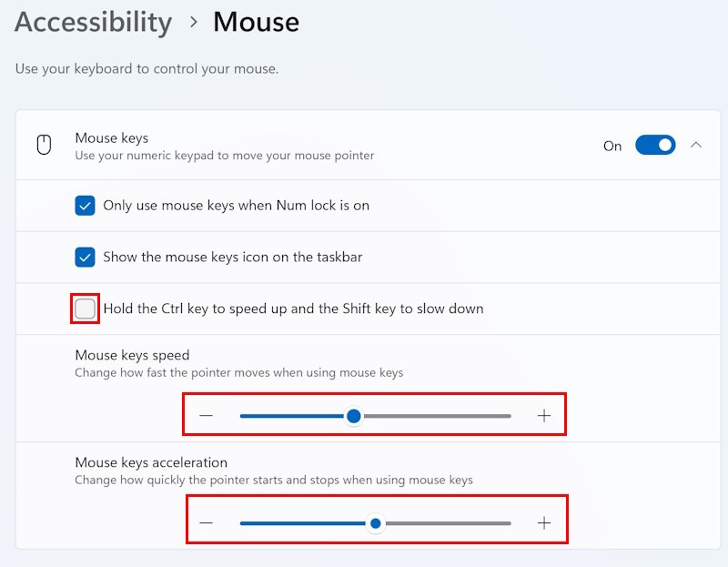Collapse the Mouse keys section with the chevron

click(x=696, y=146)
